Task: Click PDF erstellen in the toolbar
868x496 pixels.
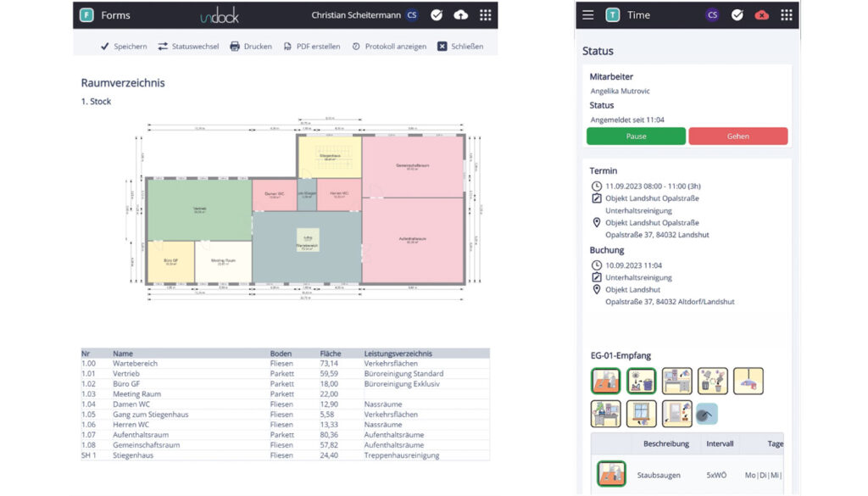Action: pyautogui.click(x=311, y=47)
